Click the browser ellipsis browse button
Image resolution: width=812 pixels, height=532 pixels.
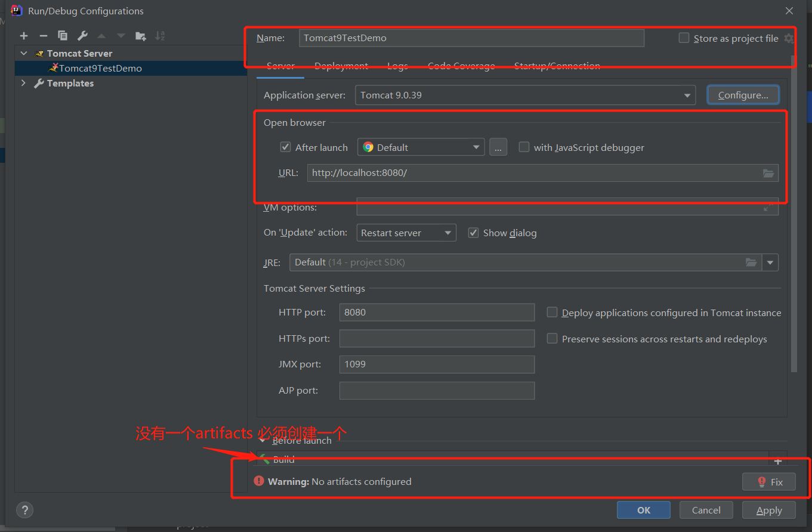(x=498, y=147)
